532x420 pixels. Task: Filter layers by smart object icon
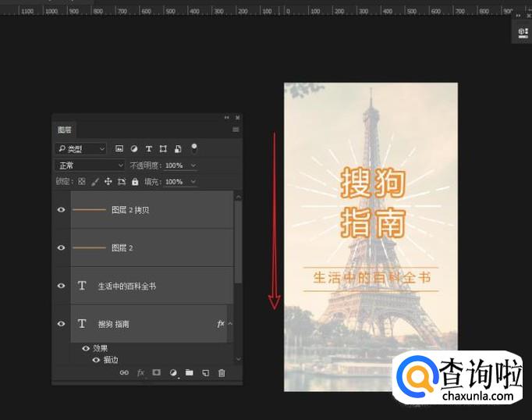[x=178, y=148]
